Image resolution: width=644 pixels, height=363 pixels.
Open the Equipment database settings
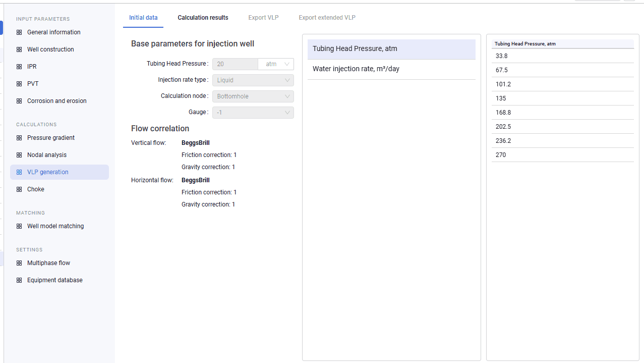tap(60, 280)
